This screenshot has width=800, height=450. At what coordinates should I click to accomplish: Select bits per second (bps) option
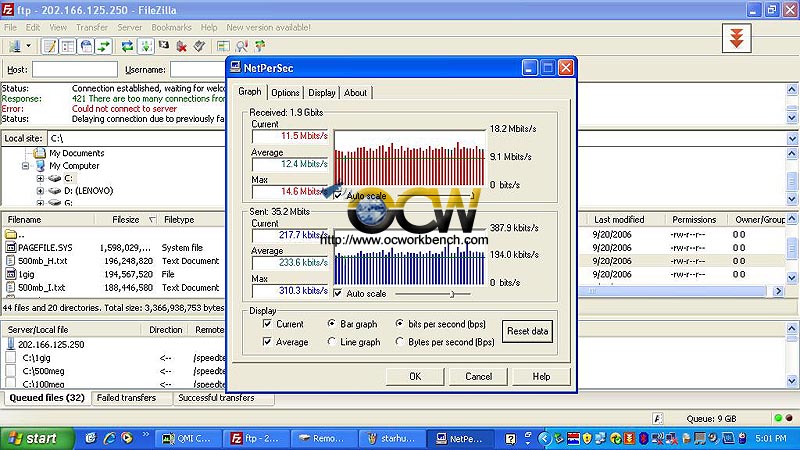(x=399, y=323)
